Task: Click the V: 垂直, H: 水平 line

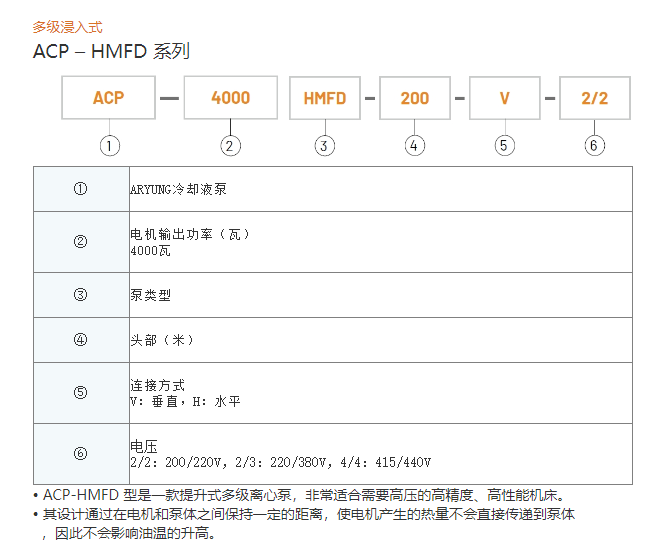Action: tap(185, 401)
